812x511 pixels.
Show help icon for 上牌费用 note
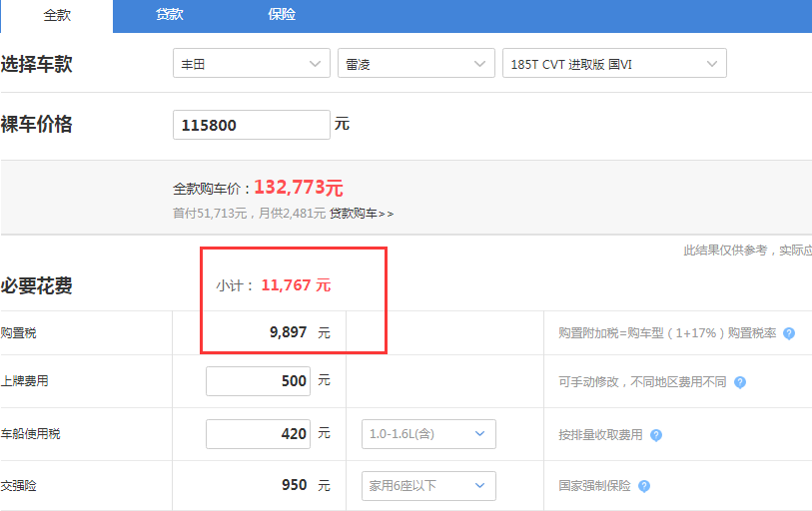tap(740, 382)
